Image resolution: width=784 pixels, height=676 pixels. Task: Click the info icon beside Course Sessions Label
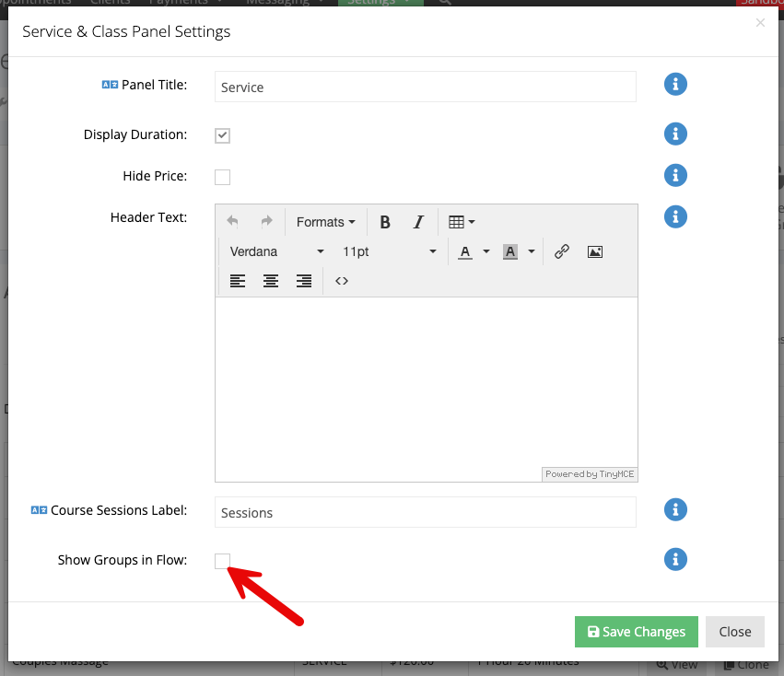click(675, 509)
